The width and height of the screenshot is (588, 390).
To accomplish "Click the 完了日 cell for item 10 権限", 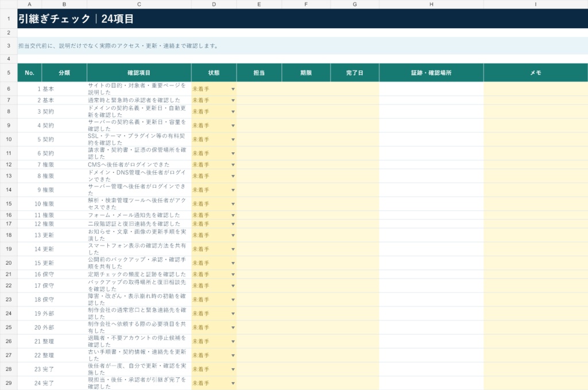I will tap(355, 204).
